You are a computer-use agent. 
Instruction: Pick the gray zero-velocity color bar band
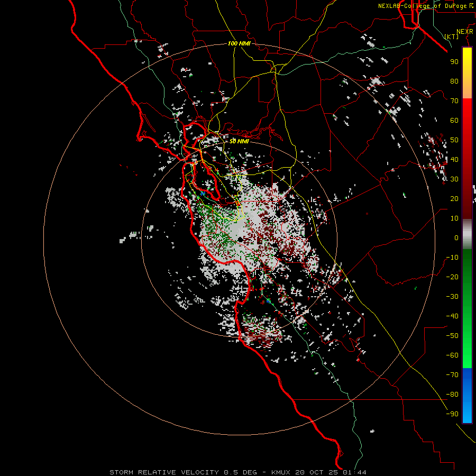click(467, 234)
